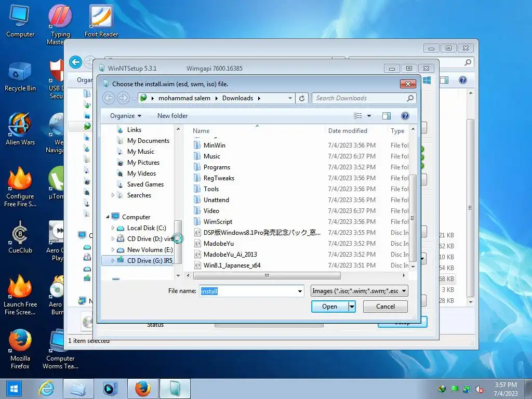Open Computer Worms Tea... desktop icon
The width and height of the screenshot is (532, 399).
tap(60, 350)
